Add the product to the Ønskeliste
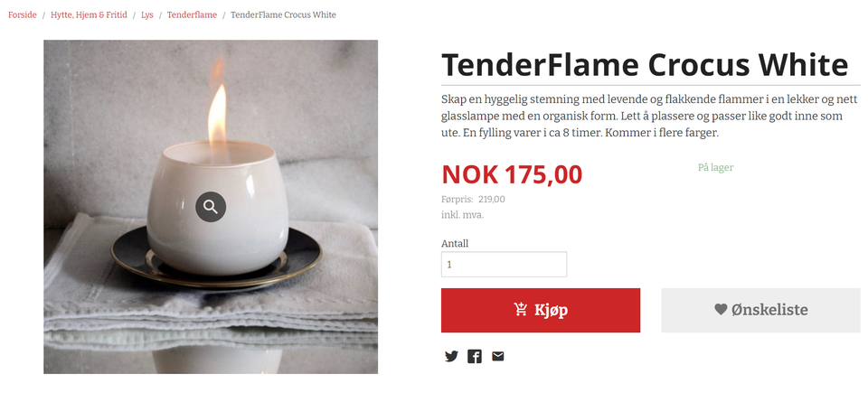Viewport: 868px width, 393px height. (x=760, y=310)
